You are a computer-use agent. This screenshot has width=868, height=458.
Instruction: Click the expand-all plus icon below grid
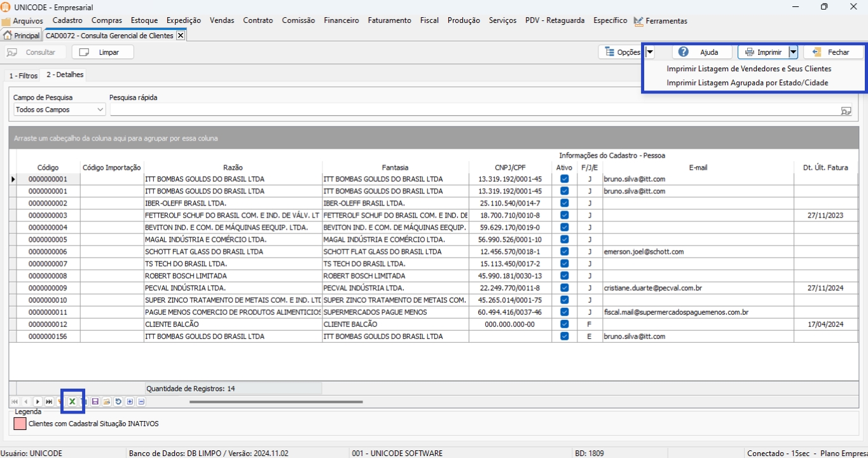(x=130, y=402)
